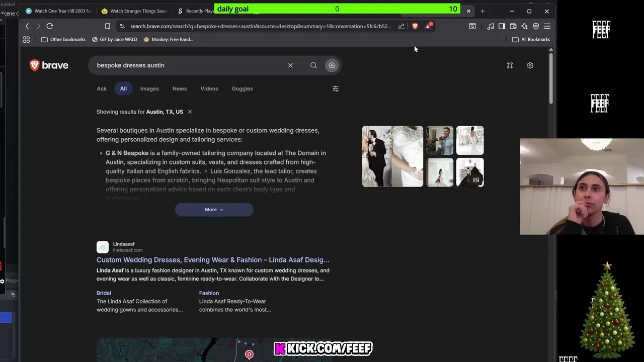
Task: Open the Fashion sublink
Action: click(209, 293)
